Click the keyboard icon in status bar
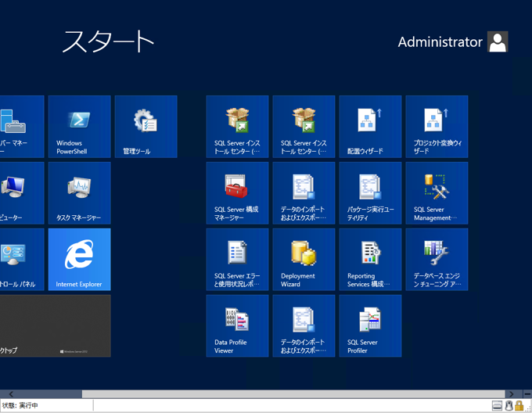The width and height of the screenshot is (532, 413). [497, 405]
